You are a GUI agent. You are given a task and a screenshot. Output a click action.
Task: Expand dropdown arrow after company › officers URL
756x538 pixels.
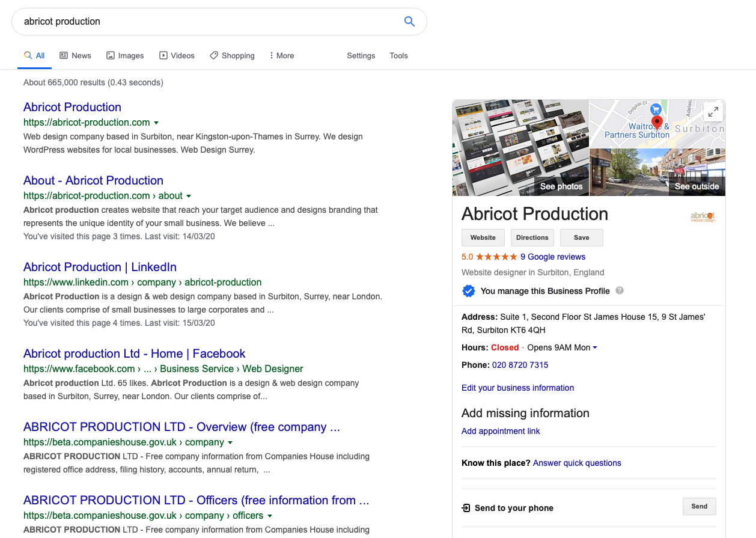(269, 516)
